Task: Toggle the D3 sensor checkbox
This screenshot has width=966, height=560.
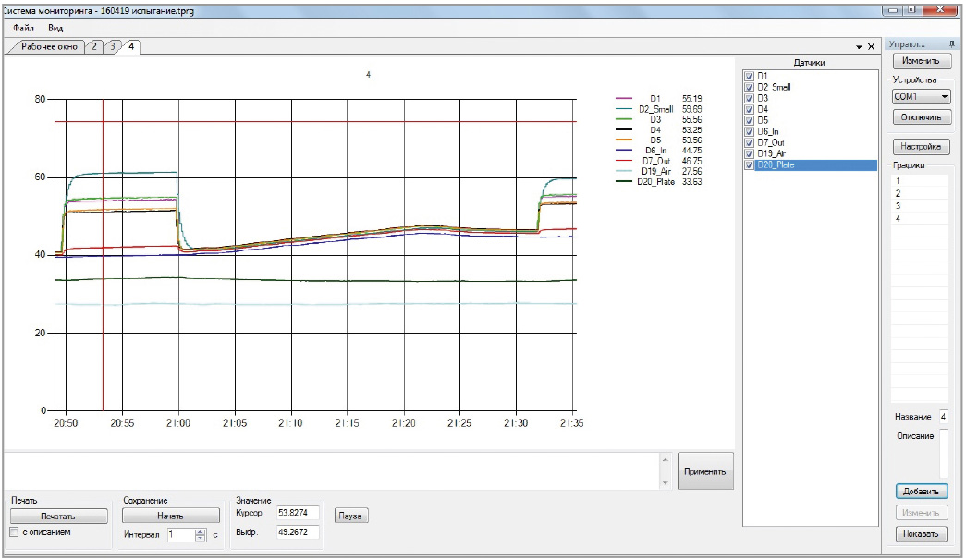Action: (749, 98)
